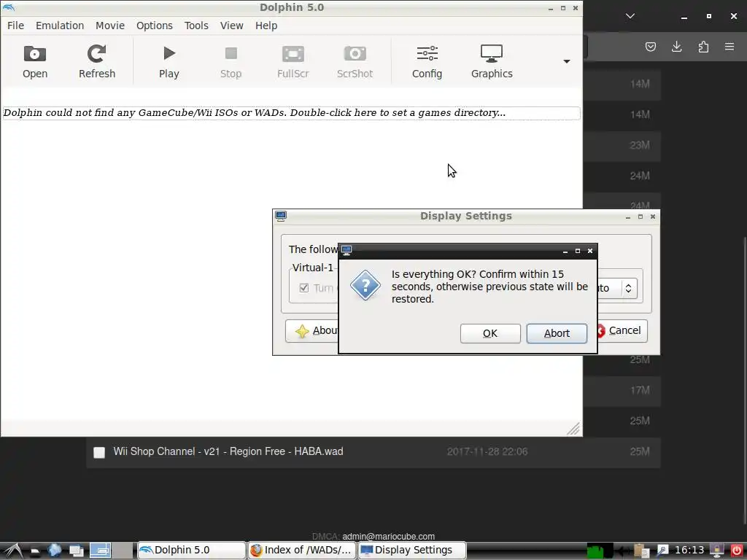
Task: Click the file manager taskbar launcher icon
Action: tap(34, 551)
